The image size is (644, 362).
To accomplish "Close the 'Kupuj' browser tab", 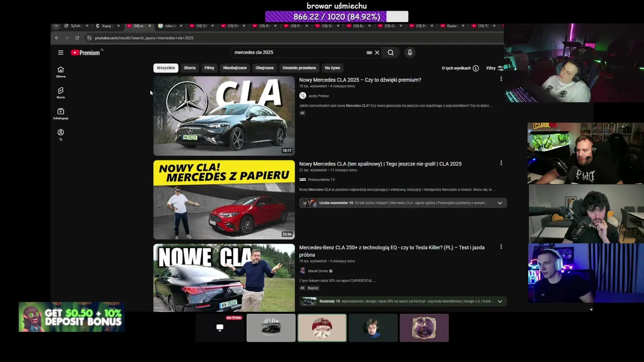I will 118,26.
